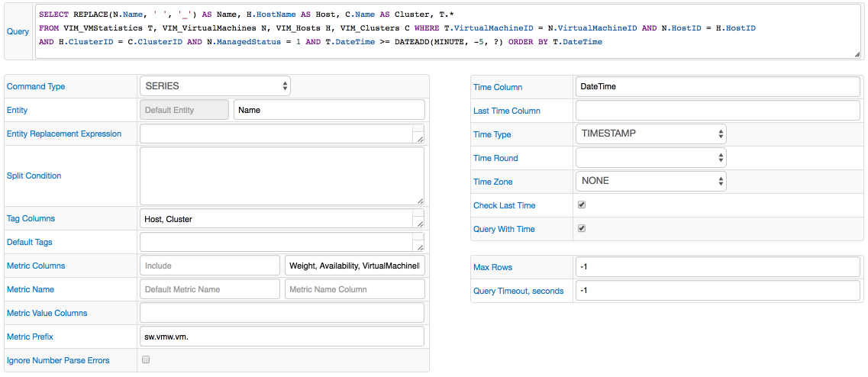Click the Max Rows input field
Image resolution: width=868 pixels, height=377 pixels.
click(718, 267)
